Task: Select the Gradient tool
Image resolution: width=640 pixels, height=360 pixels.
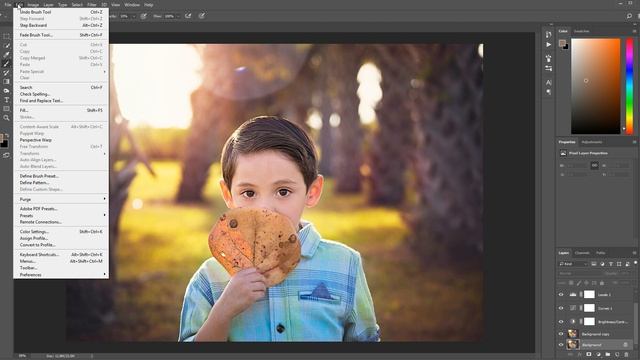Action: (6, 82)
